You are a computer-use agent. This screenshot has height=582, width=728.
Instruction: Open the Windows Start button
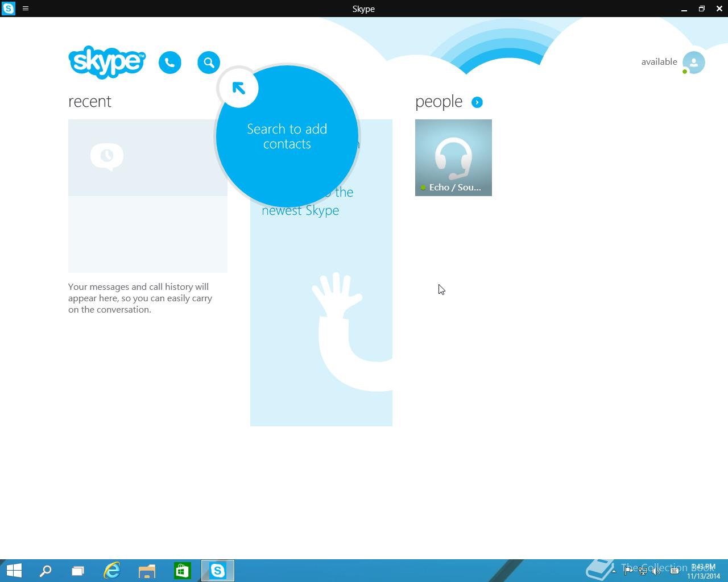point(14,571)
